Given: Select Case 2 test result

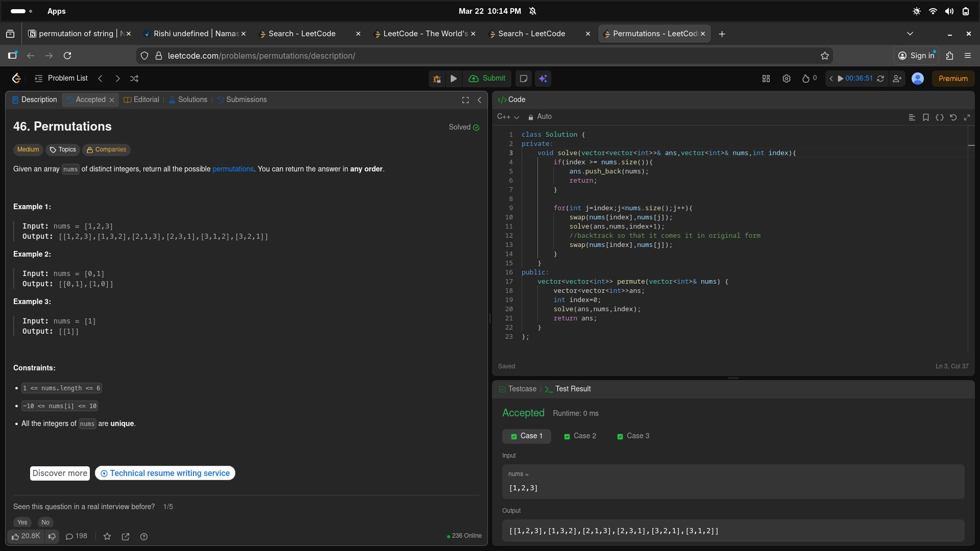Looking at the screenshot, I should coord(580,436).
